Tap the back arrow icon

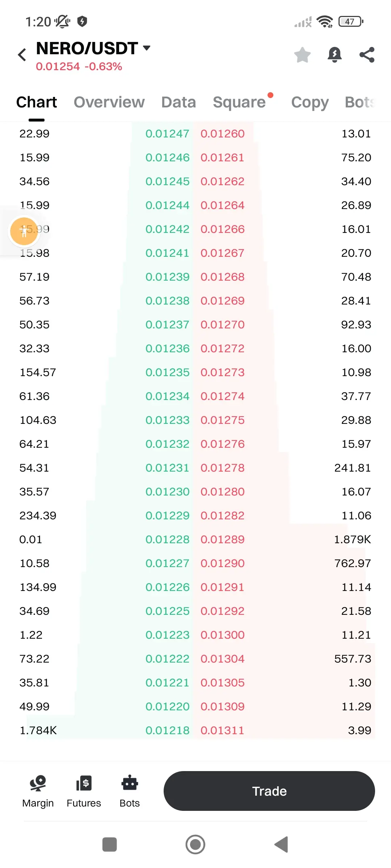pyautogui.click(x=22, y=55)
